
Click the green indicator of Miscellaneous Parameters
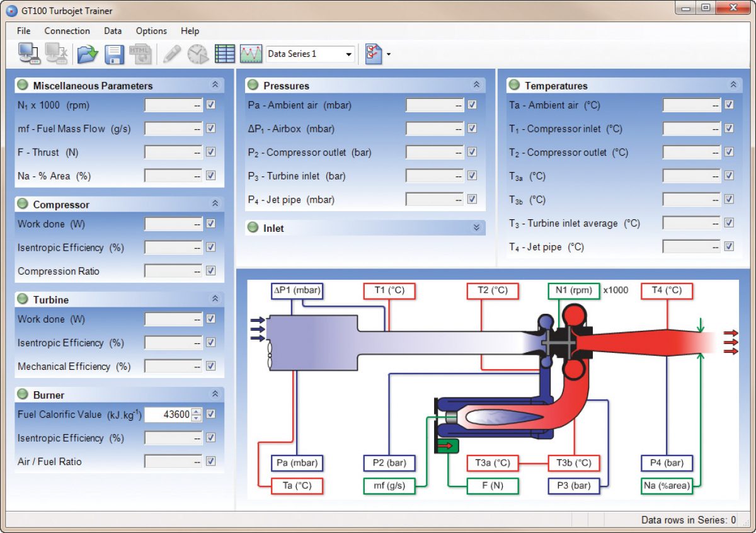pos(23,85)
